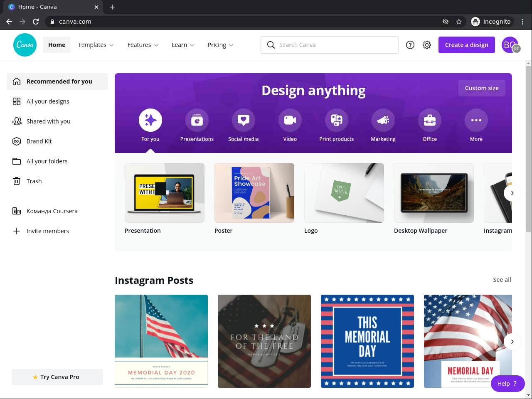
Task: Select the Marketing megaphone icon
Action: 383,120
